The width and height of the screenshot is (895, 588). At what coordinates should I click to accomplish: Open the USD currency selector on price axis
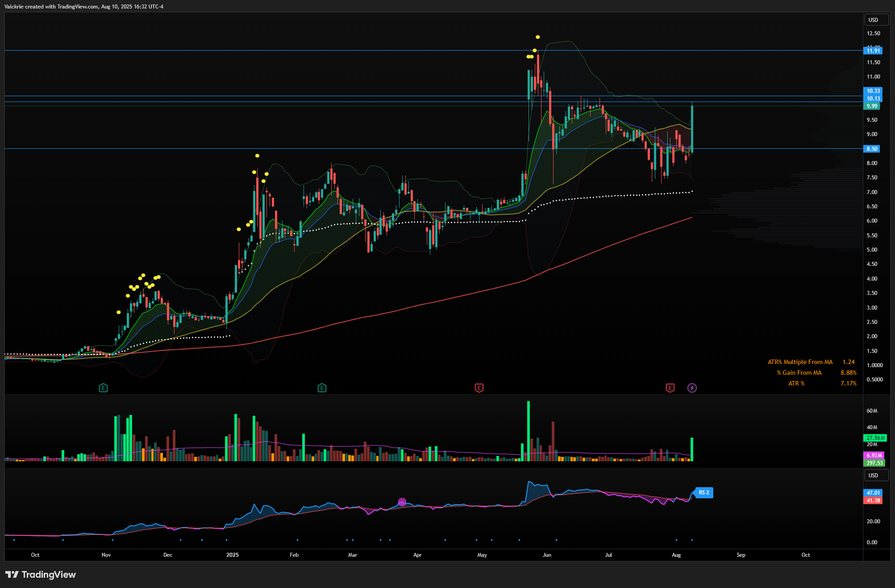pyautogui.click(x=876, y=20)
